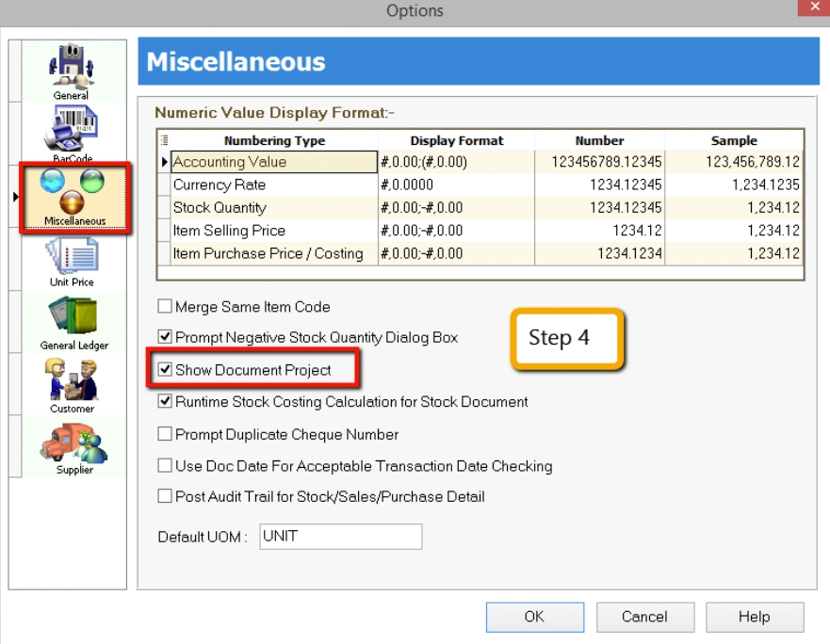Uncheck Prompt Negative Stock Quantity Dialog Box
Image resolution: width=830 pixels, height=644 pixels.
166,337
